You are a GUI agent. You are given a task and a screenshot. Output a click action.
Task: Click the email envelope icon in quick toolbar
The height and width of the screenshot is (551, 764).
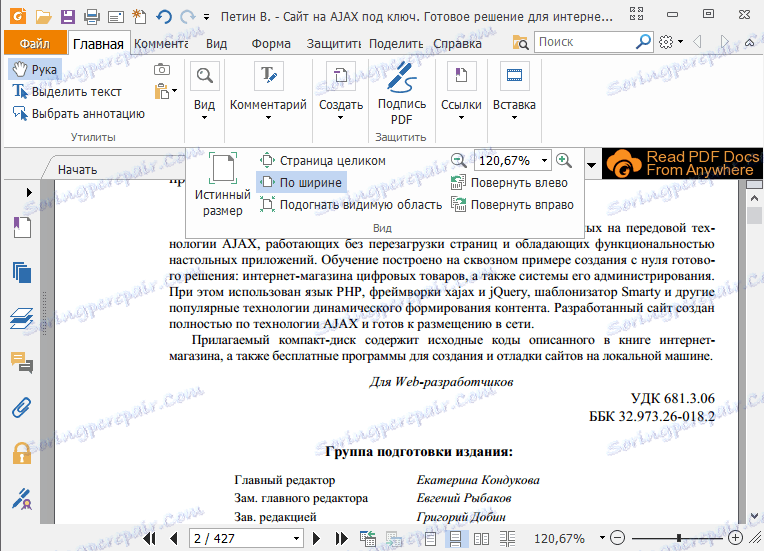click(x=115, y=18)
